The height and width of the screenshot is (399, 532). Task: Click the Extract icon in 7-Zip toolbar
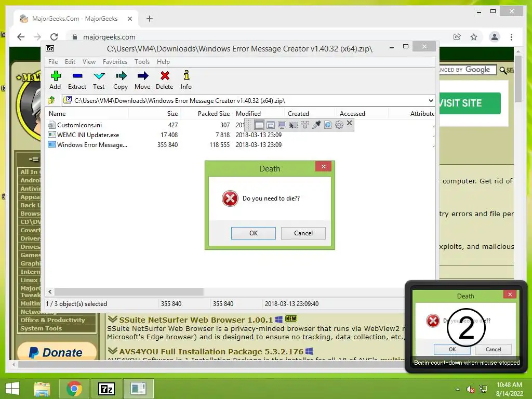click(77, 76)
